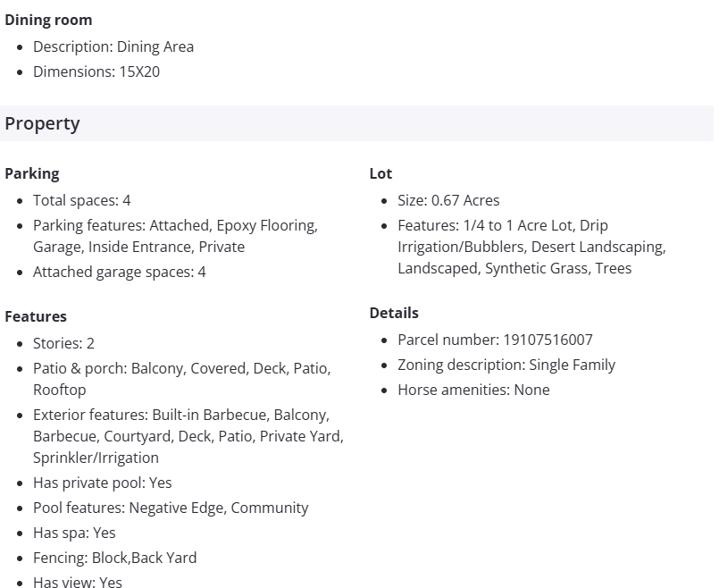Click the Fencing Block,Back Yard item
719x588 pixels.
[114, 558]
